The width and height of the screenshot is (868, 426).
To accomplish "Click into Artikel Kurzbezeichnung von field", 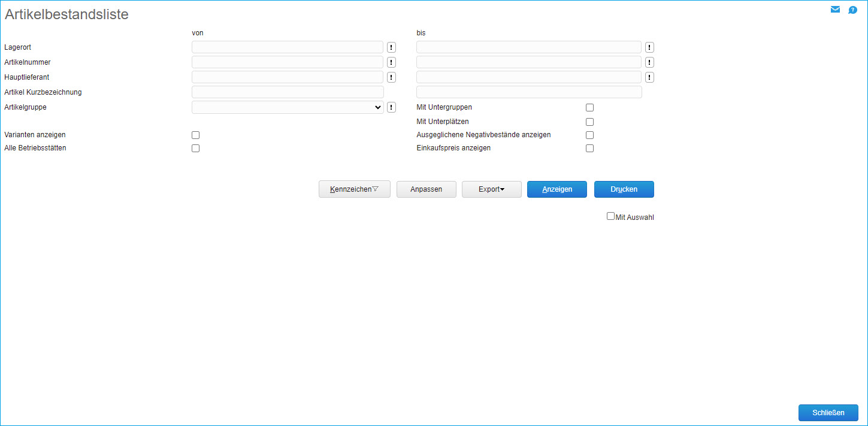I will coord(288,92).
